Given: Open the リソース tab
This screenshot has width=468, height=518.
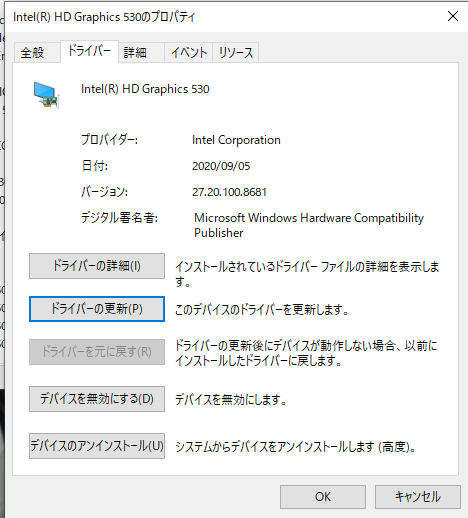Looking at the screenshot, I should pyautogui.click(x=236, y=53).
